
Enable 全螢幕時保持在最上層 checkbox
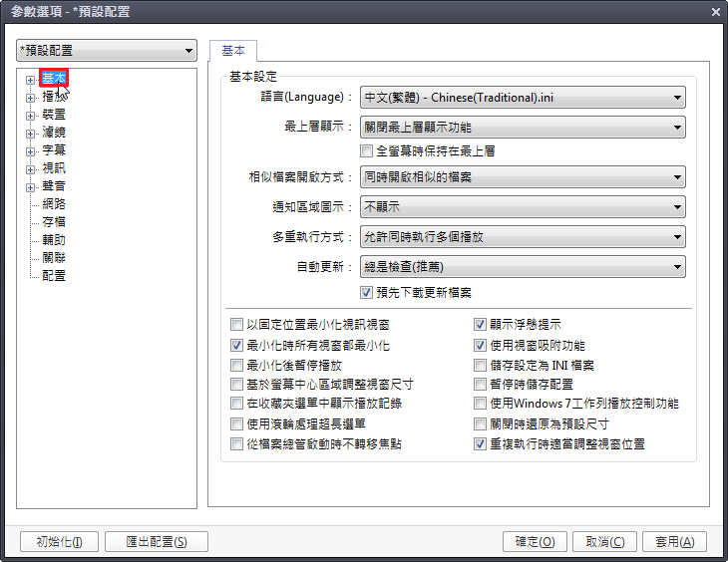click(367, 151)
